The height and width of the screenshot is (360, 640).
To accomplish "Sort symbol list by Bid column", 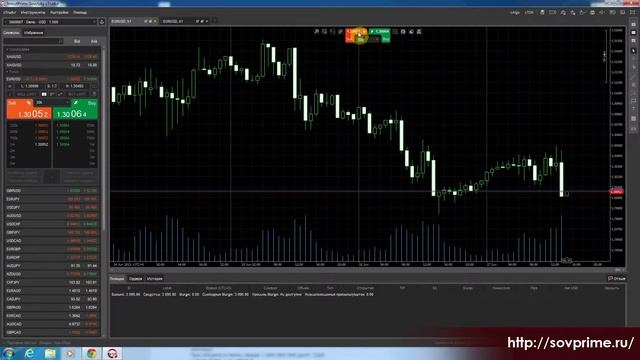I will click(x=77, y=41).
